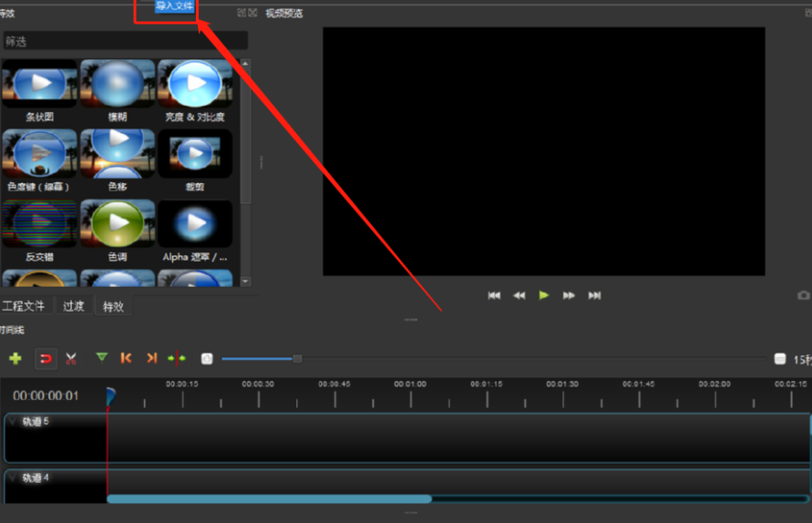812x523 pixels.
Task: Jump to the previous marker
Action: pyautogui.click(x=126, y=358)
